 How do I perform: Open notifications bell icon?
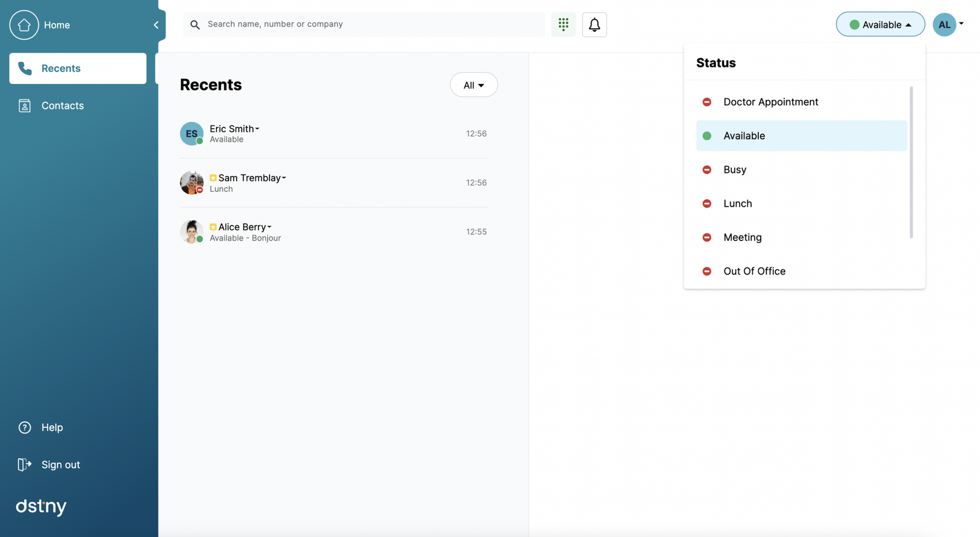pyautogui.click(x=594, y=25)
